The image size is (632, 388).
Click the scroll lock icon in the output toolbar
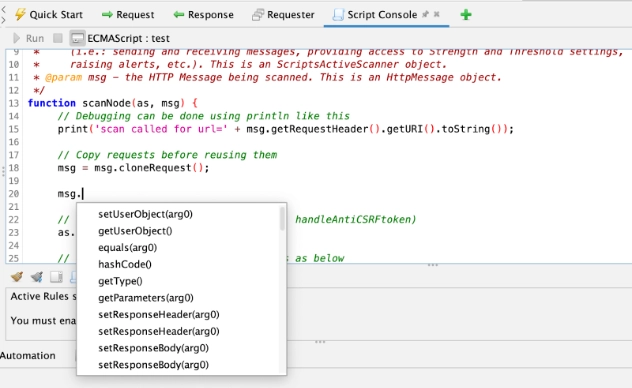[56, 277]
